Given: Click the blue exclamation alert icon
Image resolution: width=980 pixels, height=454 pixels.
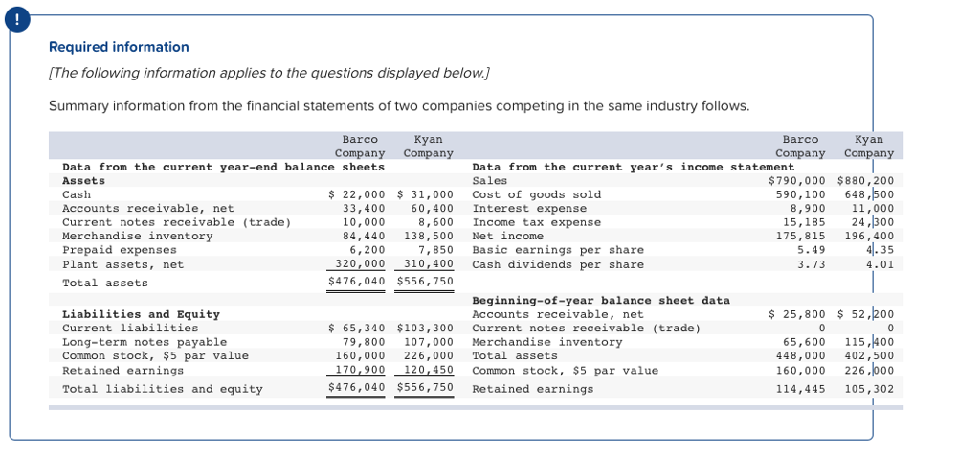Looking at the screenshot, I should click(16, 20).
